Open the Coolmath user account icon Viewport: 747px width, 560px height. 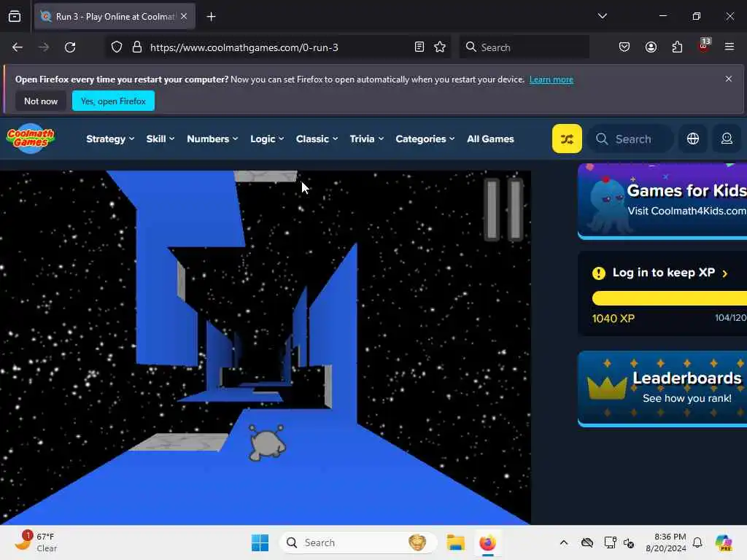[727, 139]
